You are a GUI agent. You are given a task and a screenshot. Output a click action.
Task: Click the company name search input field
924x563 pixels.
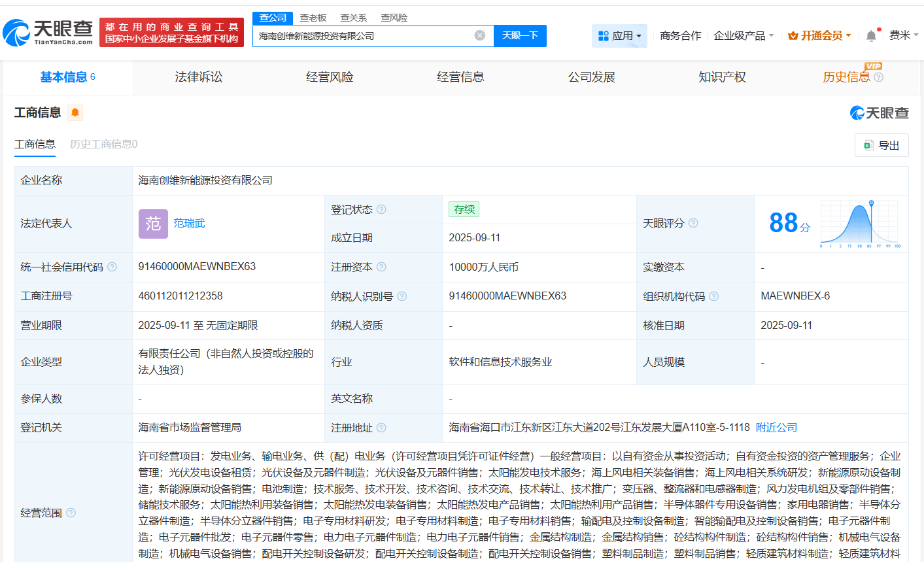coord(366,35)
